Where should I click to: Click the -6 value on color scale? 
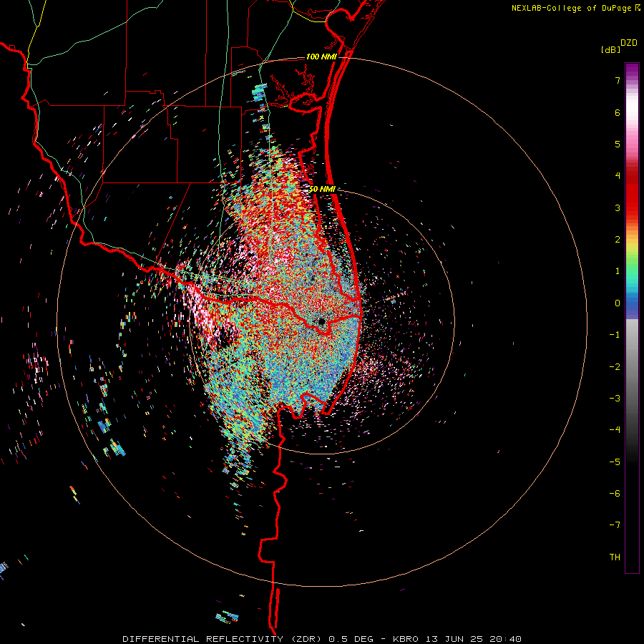[615, 494]
